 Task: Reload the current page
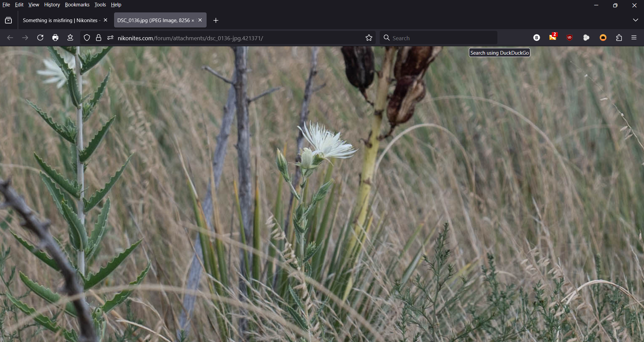(x=40, y=38)
